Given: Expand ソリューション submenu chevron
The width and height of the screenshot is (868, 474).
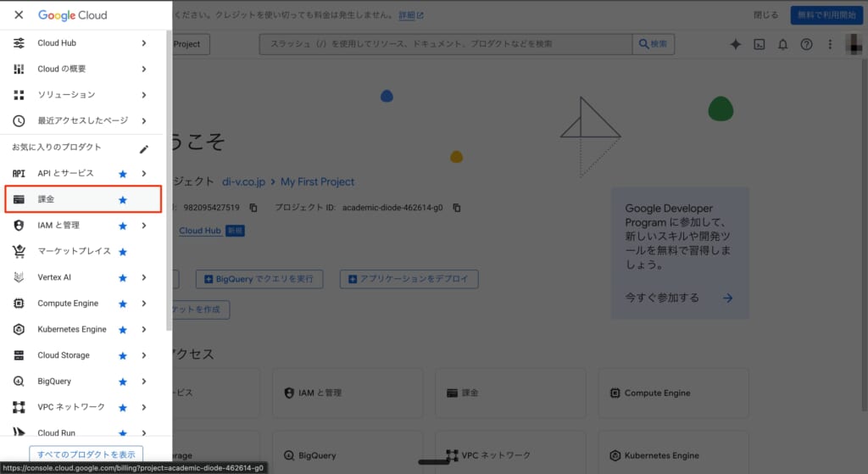Looking at the screenshot, I should 144,95.
